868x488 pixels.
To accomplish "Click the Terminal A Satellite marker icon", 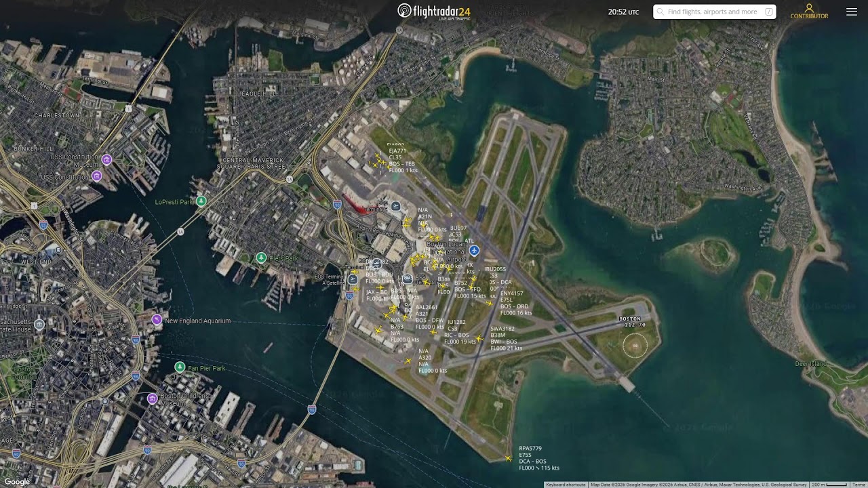I will [x=353, y=279].
